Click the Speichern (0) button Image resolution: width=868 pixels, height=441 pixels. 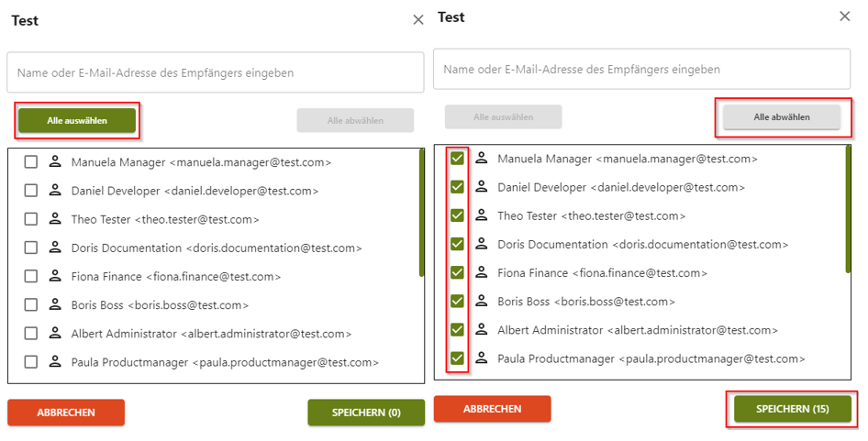click(365, 413)
